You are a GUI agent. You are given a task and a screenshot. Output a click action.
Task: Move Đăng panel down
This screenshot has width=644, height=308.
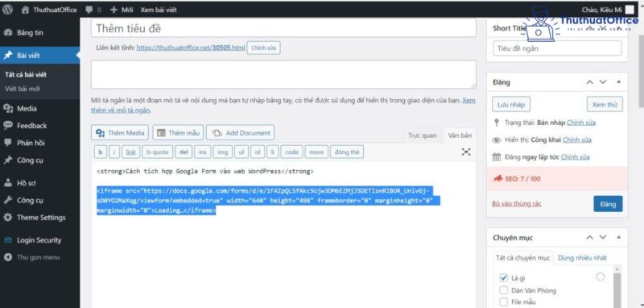tap(602, 82)
